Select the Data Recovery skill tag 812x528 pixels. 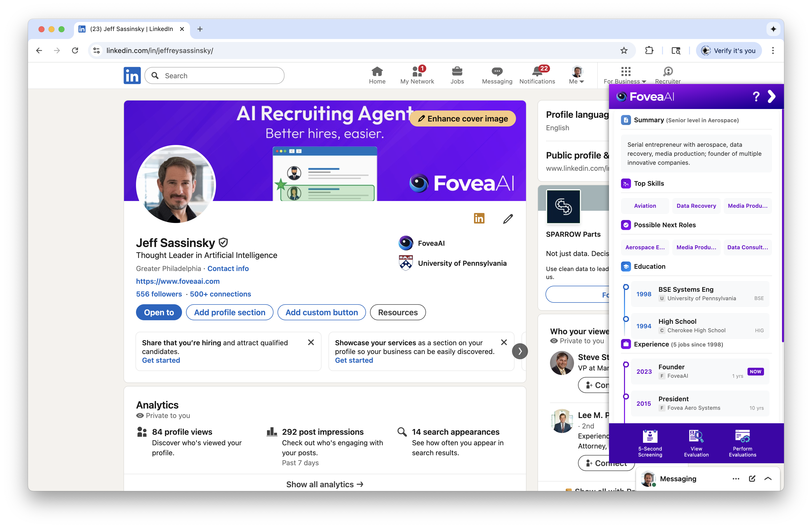[696, 206]
